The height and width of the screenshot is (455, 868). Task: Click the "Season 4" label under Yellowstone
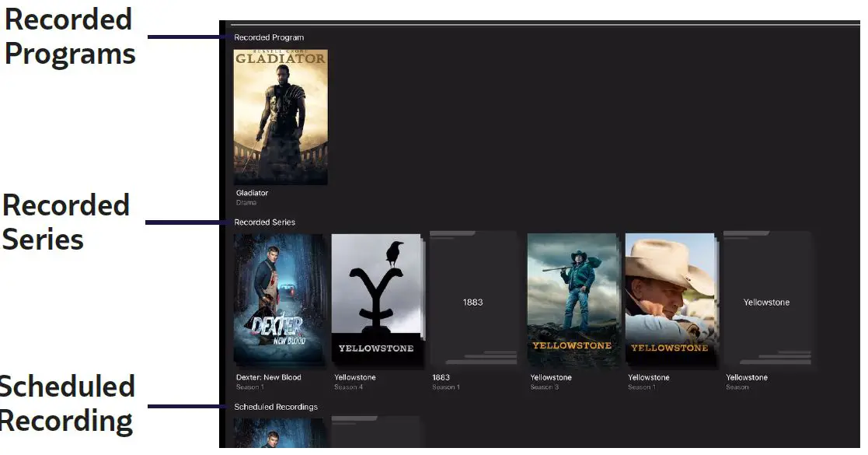click(348, 387)
